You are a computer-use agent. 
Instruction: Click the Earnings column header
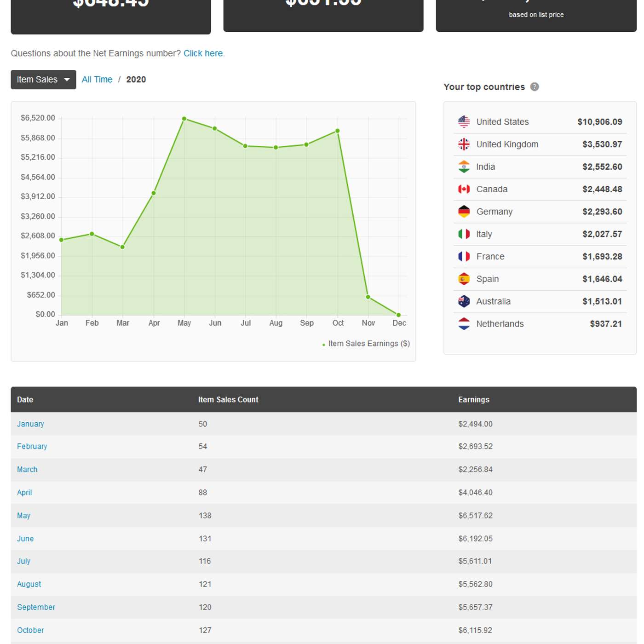coord(473,399)
